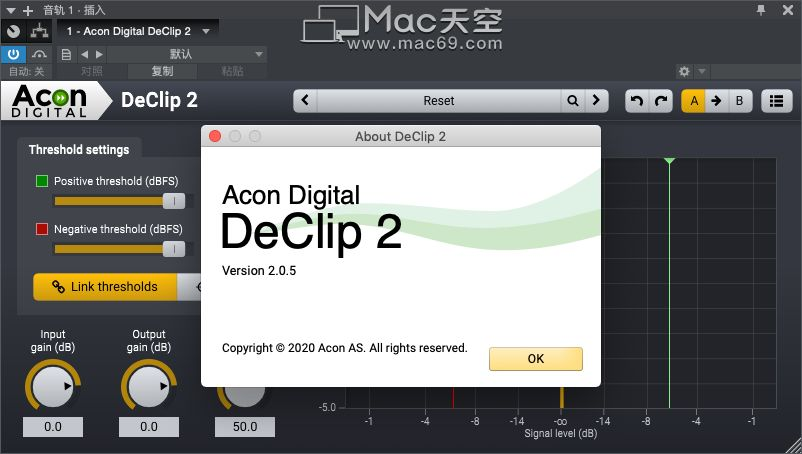Click the redo arrow icon

[661, 101]
